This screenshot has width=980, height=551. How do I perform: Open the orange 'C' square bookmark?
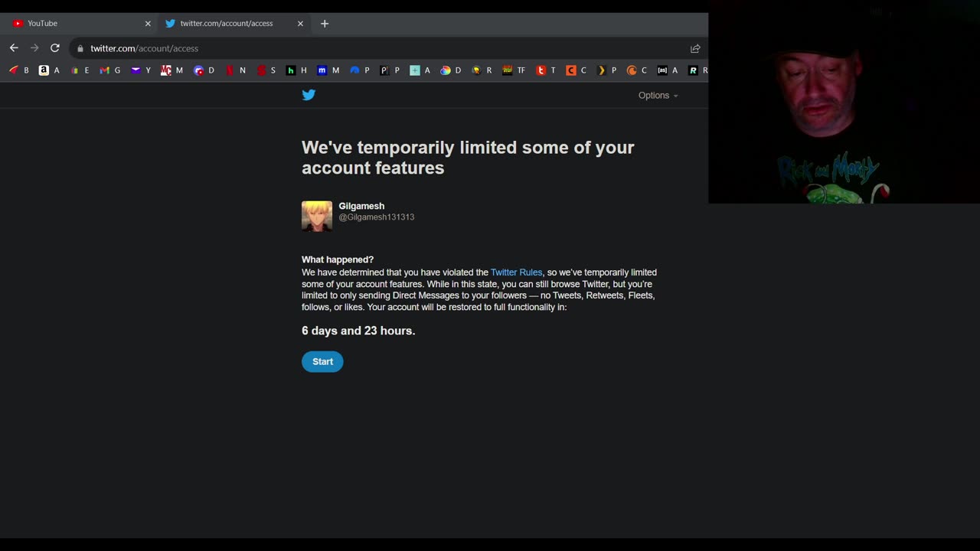click(577, 70)
